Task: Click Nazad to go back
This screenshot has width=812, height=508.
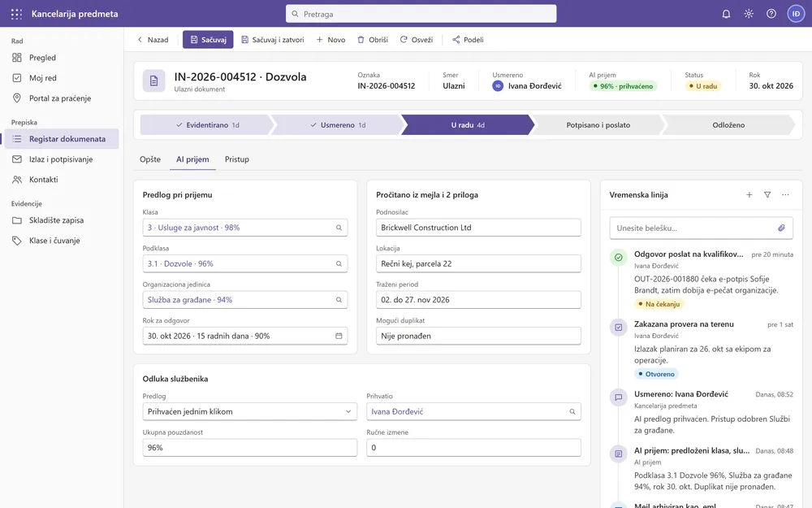Action: click(x=153, y=39)
